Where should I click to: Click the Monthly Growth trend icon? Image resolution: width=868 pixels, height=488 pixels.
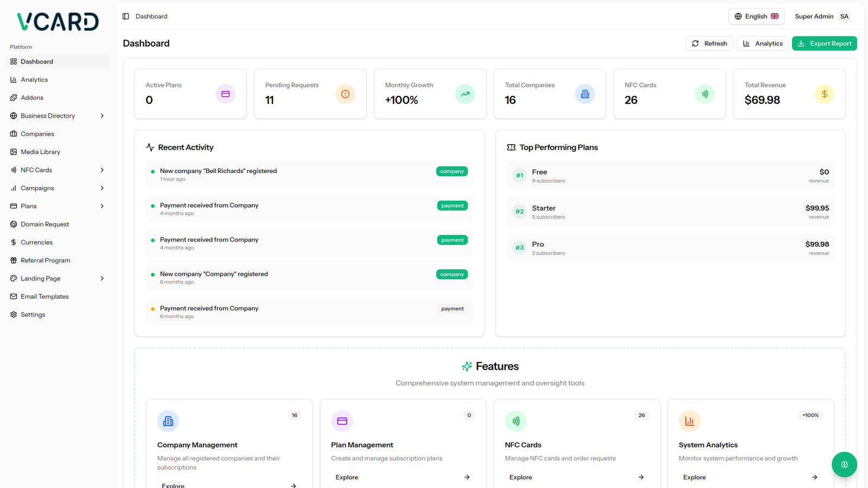click(465, 94)
